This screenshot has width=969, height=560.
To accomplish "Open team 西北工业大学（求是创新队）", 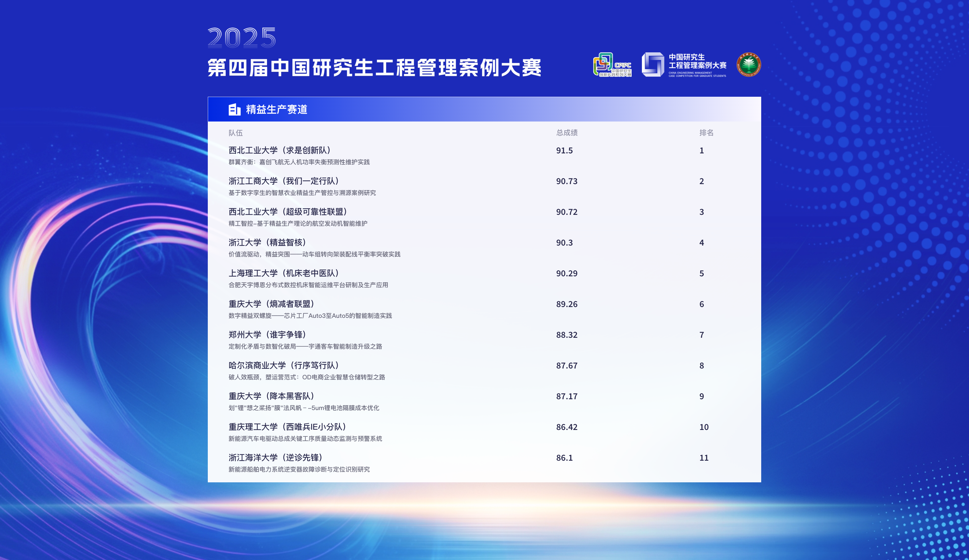I will point(280,150).
